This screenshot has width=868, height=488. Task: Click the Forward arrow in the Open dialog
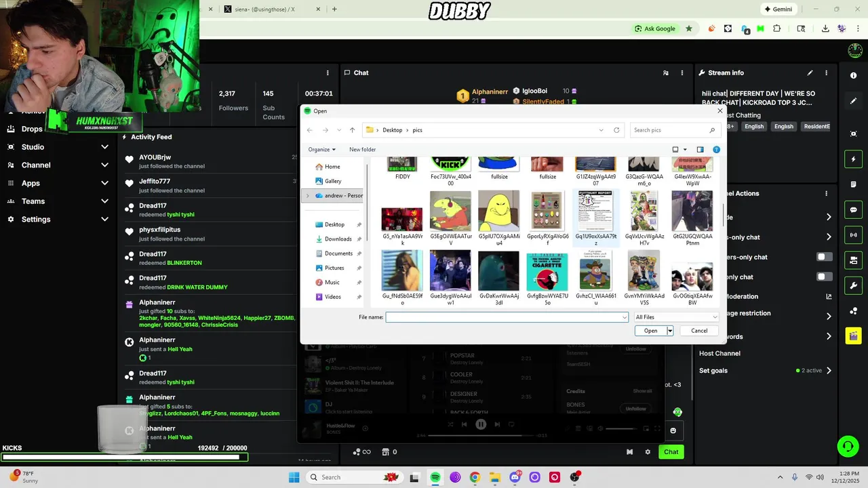(325, 130)
